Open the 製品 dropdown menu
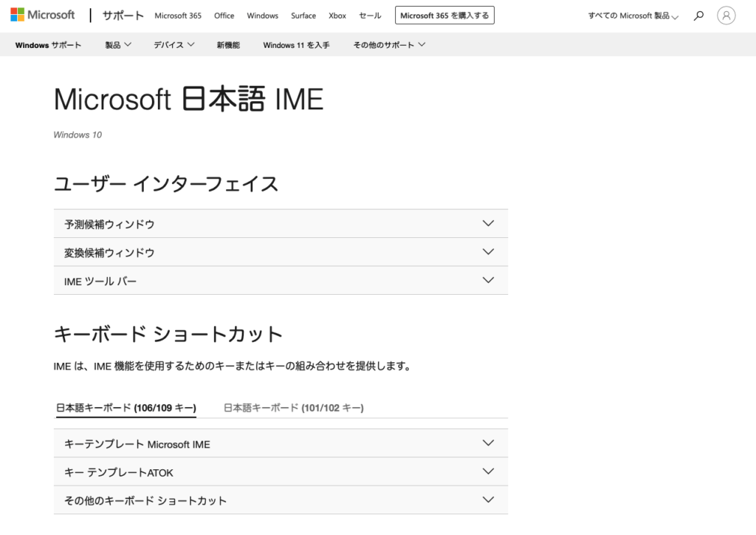756x535 pixels. coord(118,45)
